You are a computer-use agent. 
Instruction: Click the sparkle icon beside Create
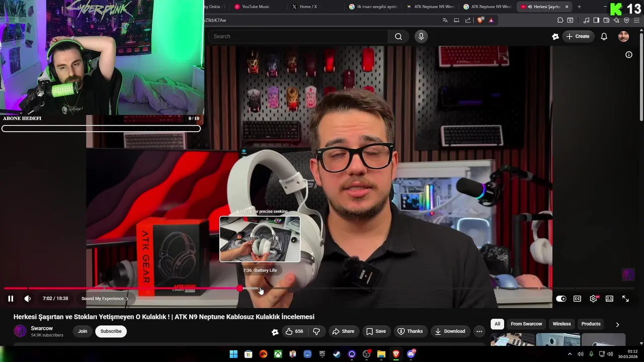point(555,36)
